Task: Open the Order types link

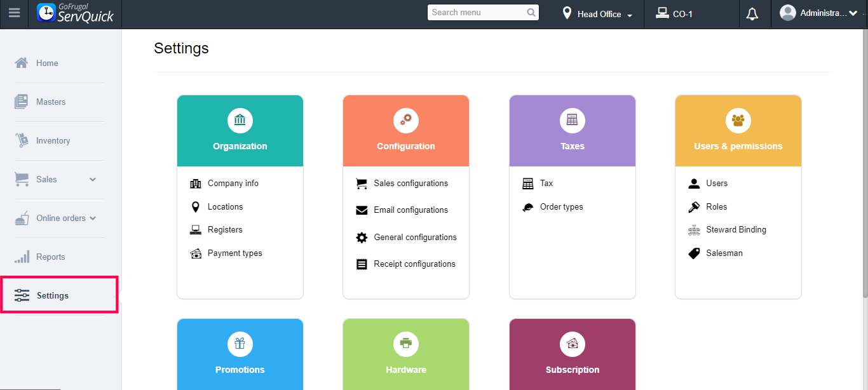Action: point(562,206)
